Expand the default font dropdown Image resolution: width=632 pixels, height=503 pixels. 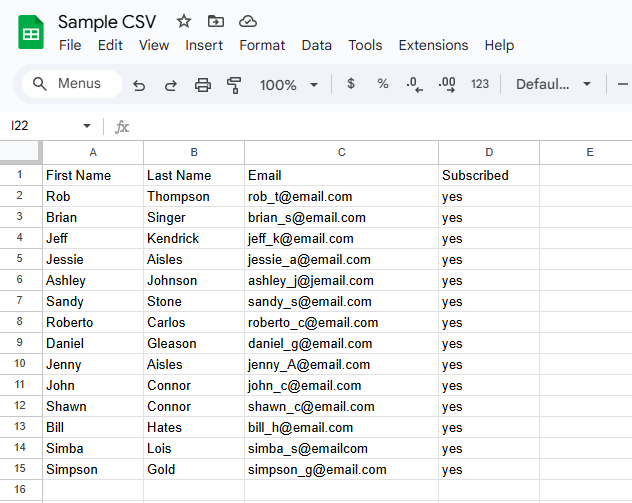[x=553, y=84]
